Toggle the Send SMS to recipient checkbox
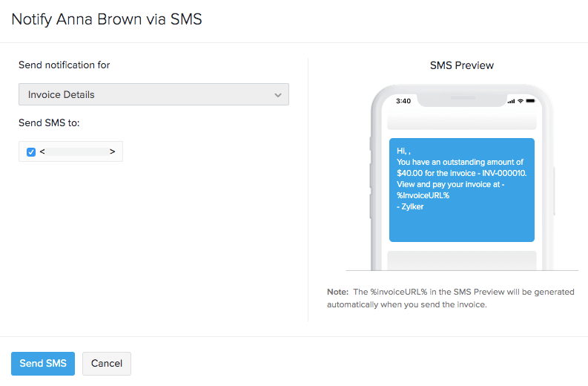 [31, 151]
